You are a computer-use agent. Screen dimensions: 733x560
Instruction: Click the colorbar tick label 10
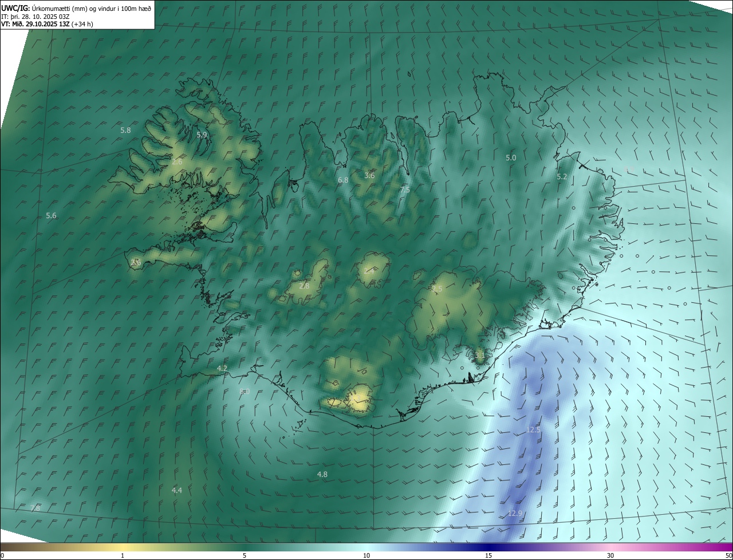coord(366,555)
